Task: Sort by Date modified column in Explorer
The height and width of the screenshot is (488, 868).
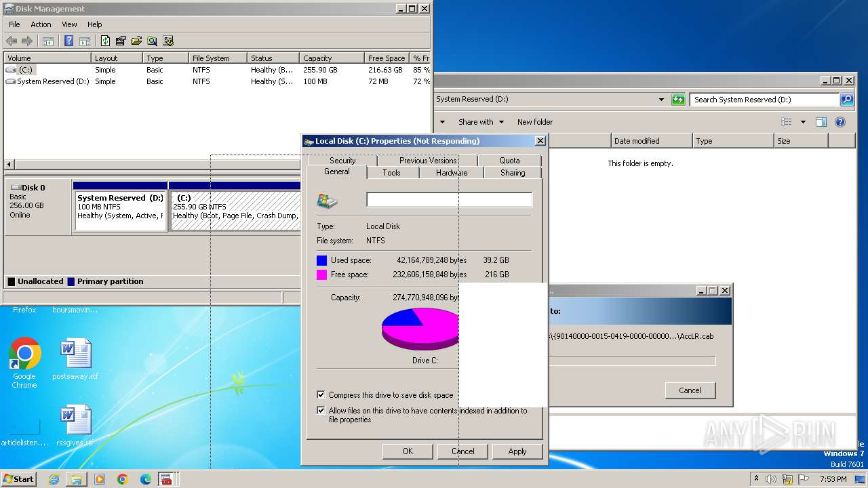Action: point(652,141)
